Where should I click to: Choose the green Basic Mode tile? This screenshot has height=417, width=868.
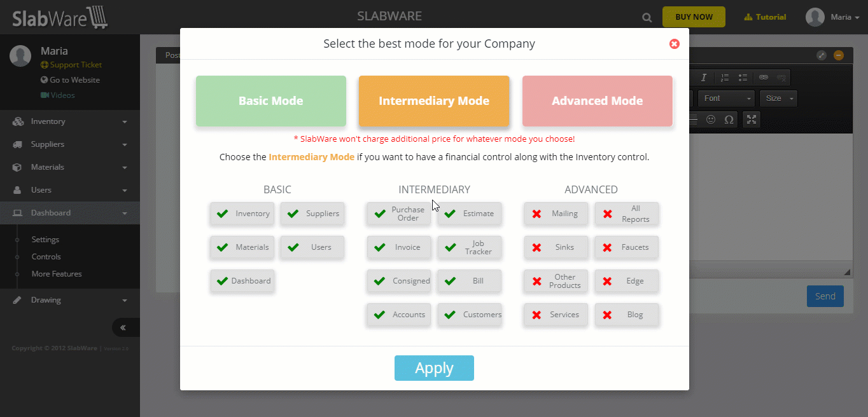coord(271,101)
